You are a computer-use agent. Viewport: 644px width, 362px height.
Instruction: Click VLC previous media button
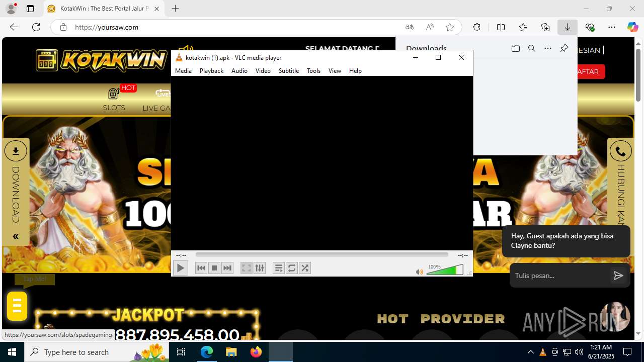point(201,268)
